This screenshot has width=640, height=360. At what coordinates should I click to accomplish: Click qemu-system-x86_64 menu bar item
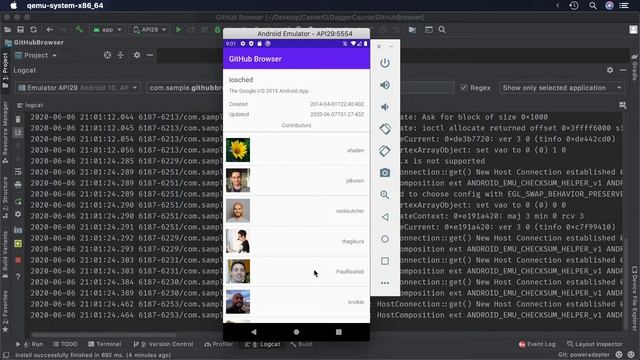click(x=65, y=5)
